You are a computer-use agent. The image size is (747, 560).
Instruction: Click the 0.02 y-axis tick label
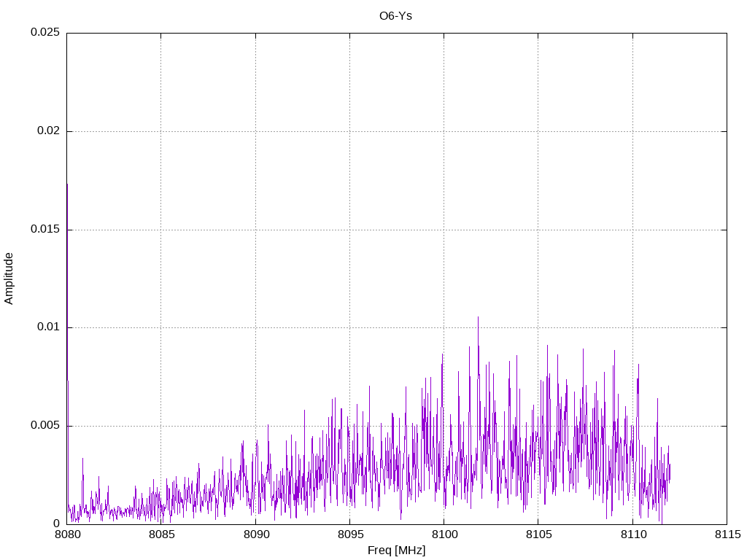click(47, 131)
